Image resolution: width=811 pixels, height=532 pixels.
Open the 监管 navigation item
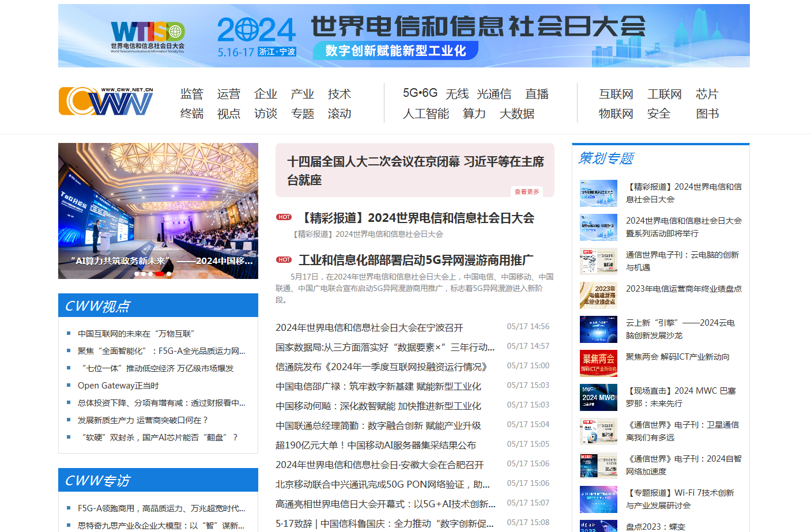coord(192,94)
